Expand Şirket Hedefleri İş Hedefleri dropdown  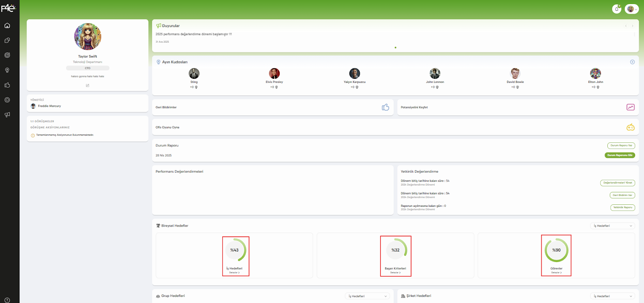pyautogui.click(x=612, y=296)
